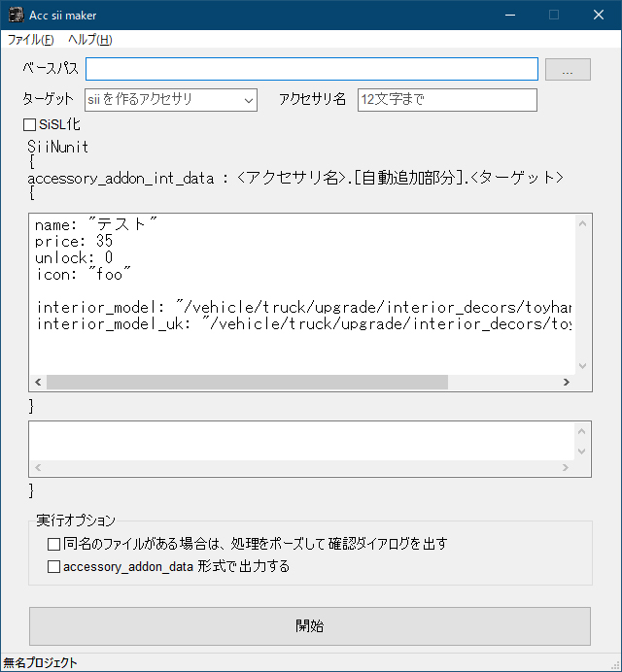Click the code box scroll-up arrow

(582, 223)
